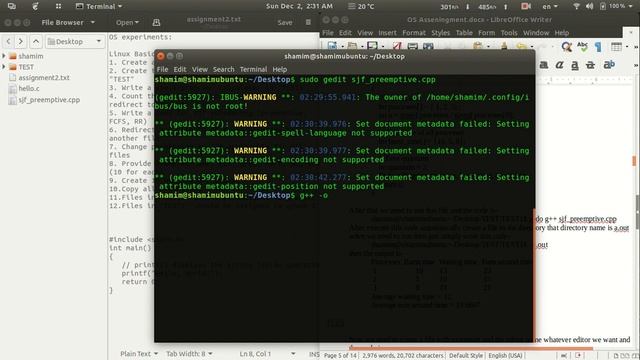This screenshot has width=640, height=360.
Task: Click the Open button in gedit
Action: (127, 22)
